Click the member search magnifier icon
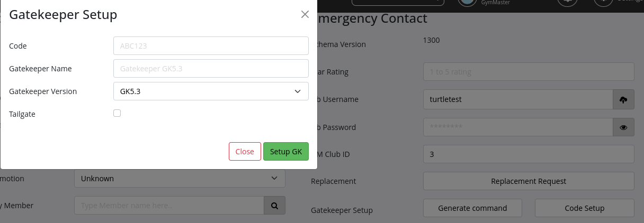 [x=274, y=206]
